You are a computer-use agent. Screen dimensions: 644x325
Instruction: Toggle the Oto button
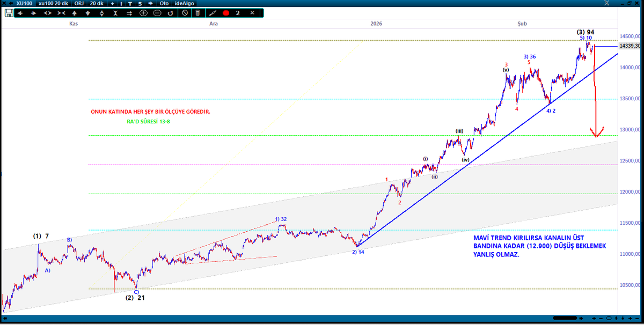pos(164,4)
